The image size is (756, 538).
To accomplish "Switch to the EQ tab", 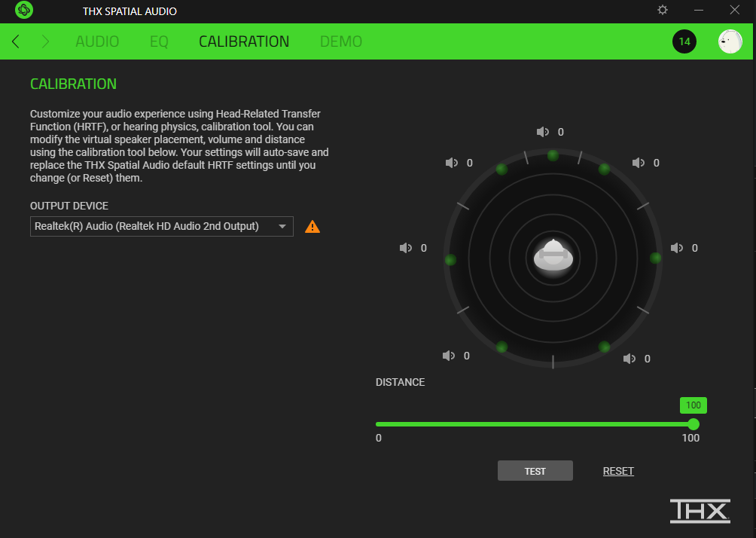I will (x=159, y=41).
